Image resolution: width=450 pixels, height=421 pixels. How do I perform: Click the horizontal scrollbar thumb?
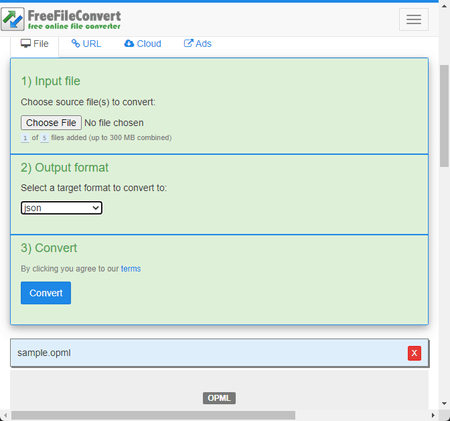pos(153,415)
